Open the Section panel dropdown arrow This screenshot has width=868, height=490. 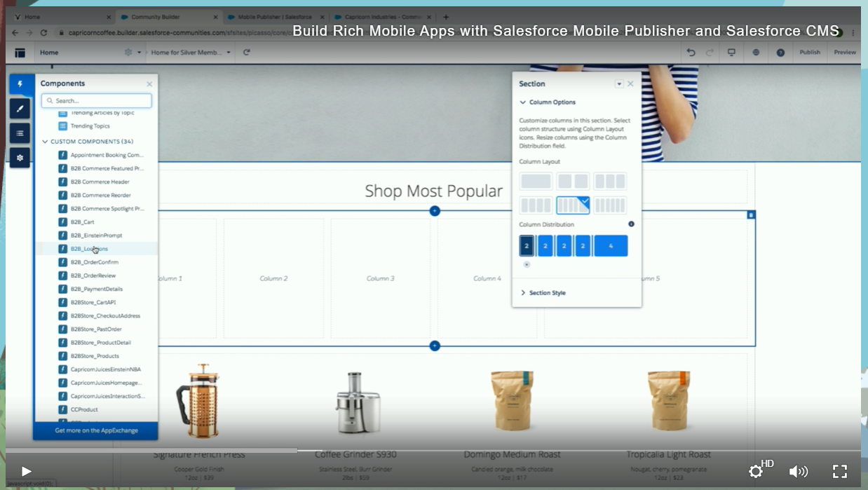coord(619,83)
